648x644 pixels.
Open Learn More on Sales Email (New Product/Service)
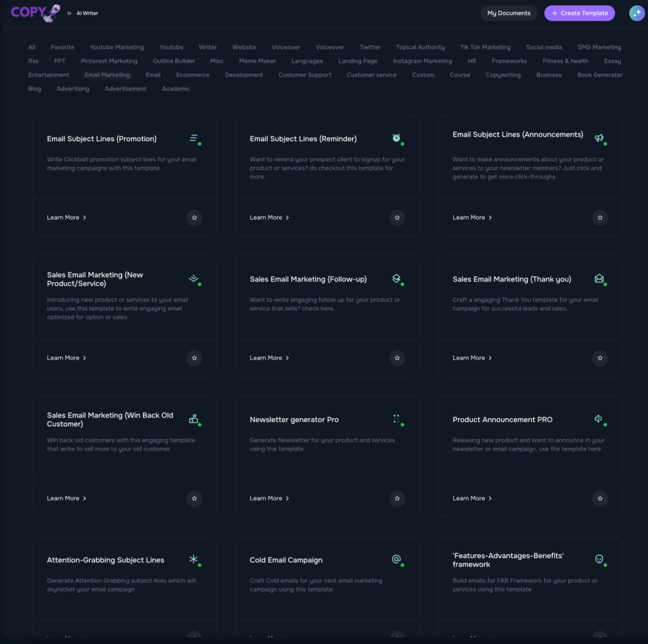(x=66, y=358)
